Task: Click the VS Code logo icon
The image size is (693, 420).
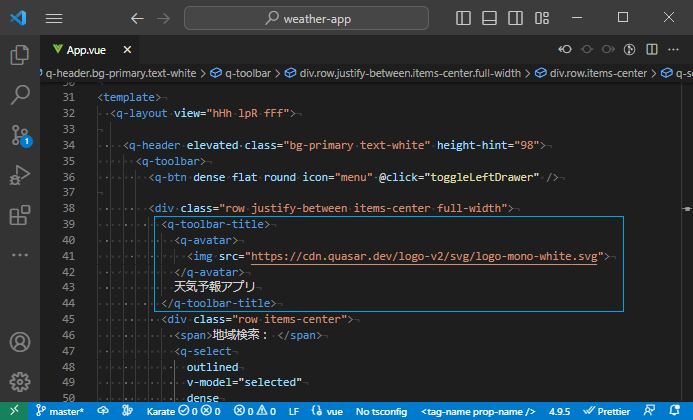Action: pyautogui.click(x=18, y=18)
